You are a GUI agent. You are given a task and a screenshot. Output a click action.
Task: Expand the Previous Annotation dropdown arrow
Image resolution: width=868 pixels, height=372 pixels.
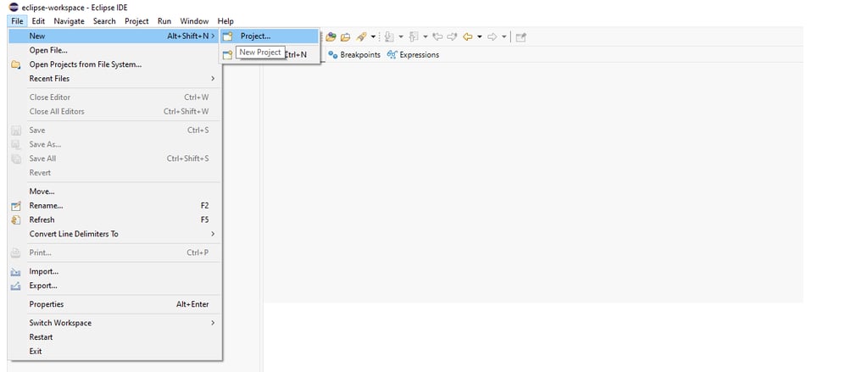point(426,37)
